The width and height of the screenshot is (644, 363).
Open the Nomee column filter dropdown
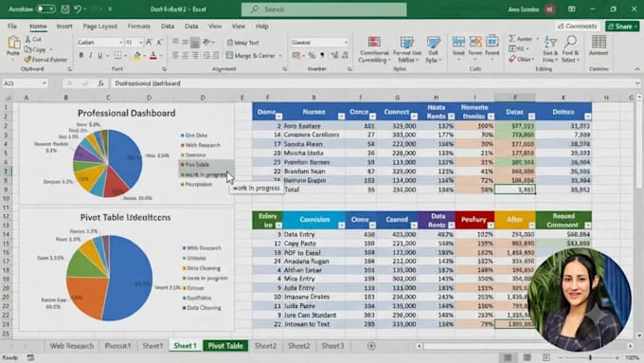(341, 117)
